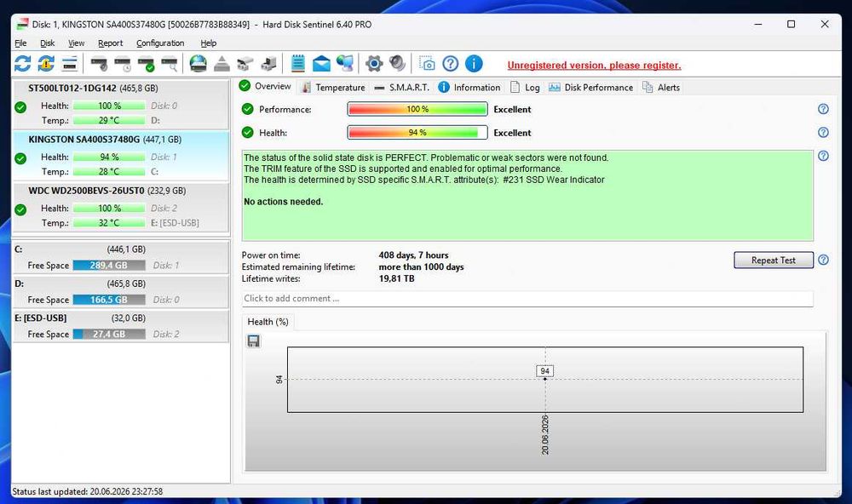Image resolution: width=852 pixels, height=504 pixels.
Task: Click the 'more than 1000 days' value
Action: pos(421,266)
